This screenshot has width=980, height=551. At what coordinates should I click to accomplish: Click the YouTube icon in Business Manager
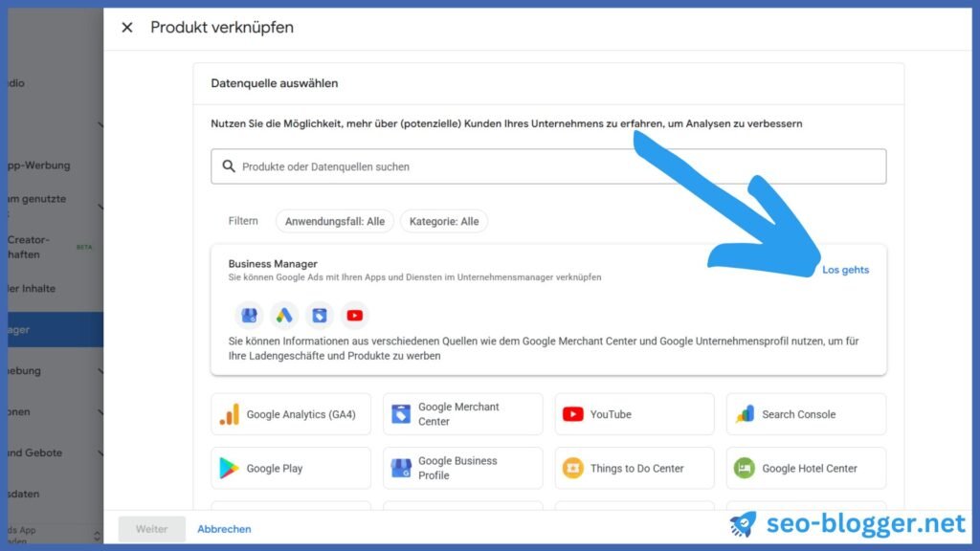[x=354, y=316]
